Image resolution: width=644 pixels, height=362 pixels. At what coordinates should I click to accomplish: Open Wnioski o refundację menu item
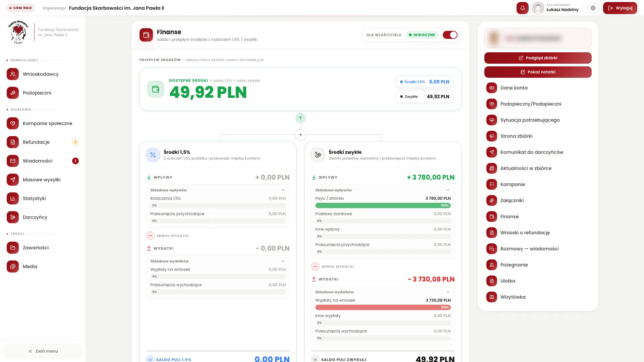pyautogui.click(x=538, y=233)
